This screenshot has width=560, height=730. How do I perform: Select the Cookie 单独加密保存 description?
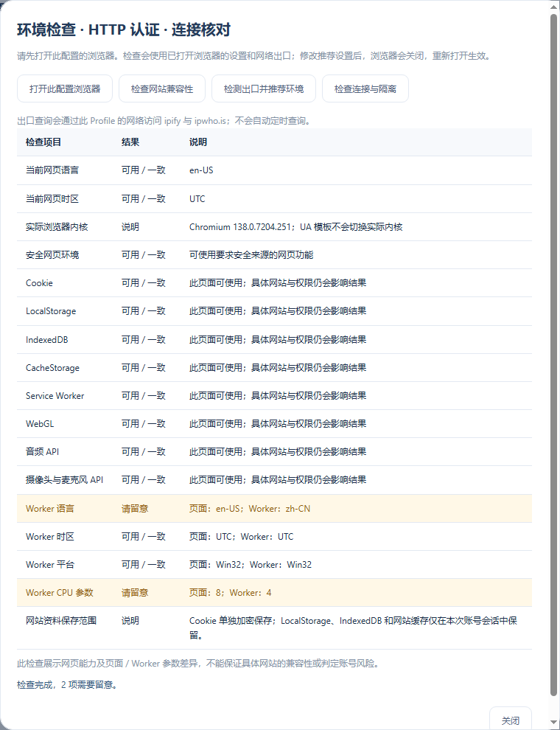tap(353, 628)
